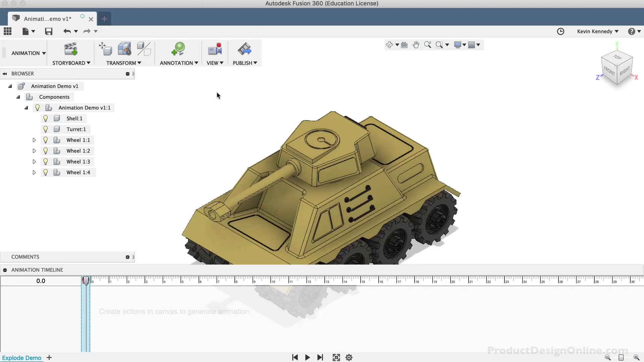Viewport: 644px width, 362px height.
Task: Click the Redo arrow icon
Action: (x=87, y=31)
